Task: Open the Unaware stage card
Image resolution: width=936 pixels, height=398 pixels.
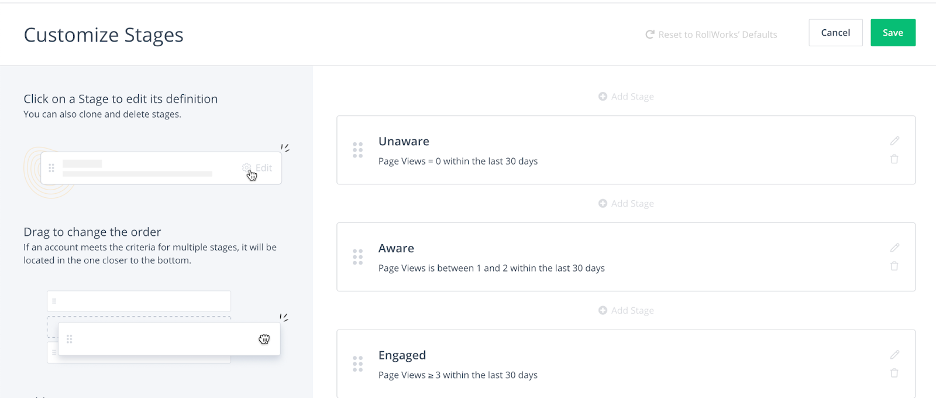Action: pos(626,150)
